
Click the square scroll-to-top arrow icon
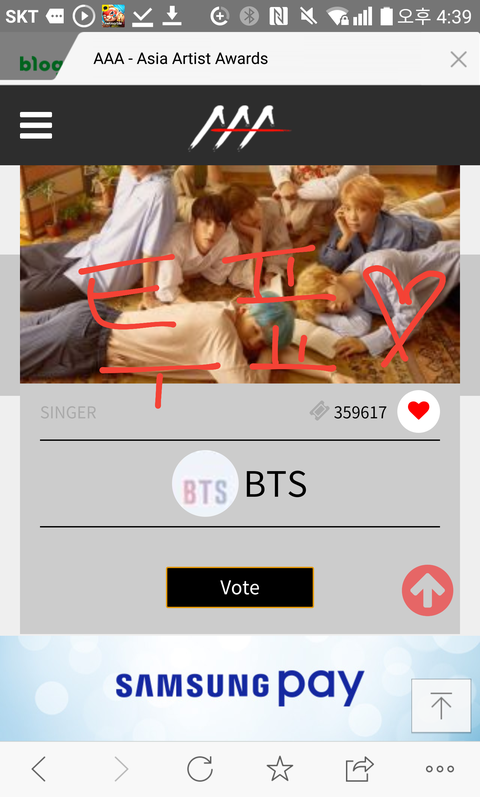(441, 706)
